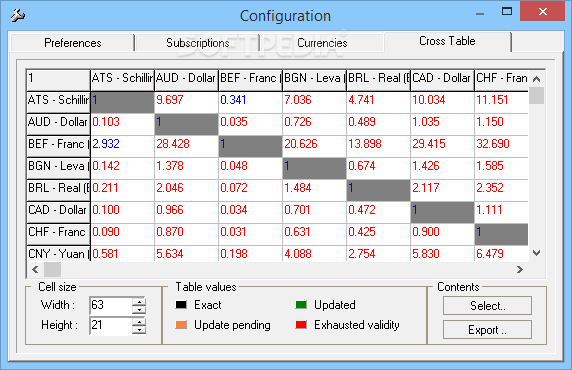Click the ATS - Schilling row header
The width and height of the screenshot is (572, 370).
tap(58, 102)
